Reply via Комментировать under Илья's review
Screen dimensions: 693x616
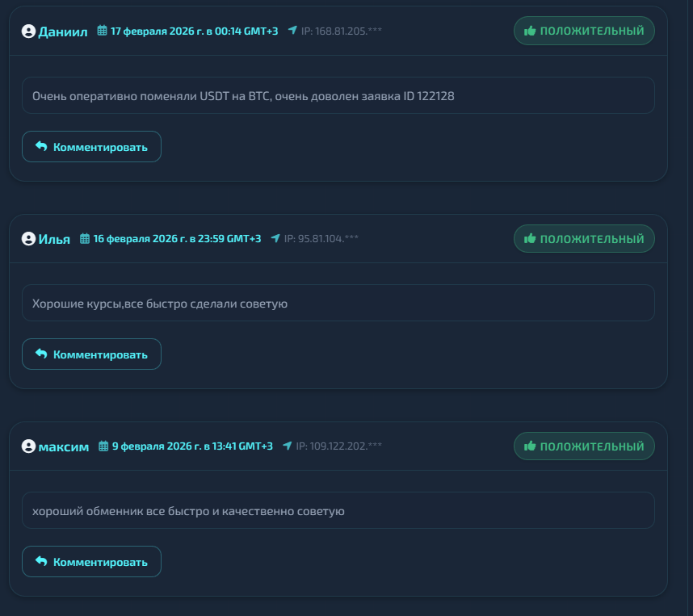click(x=91, y=354)
